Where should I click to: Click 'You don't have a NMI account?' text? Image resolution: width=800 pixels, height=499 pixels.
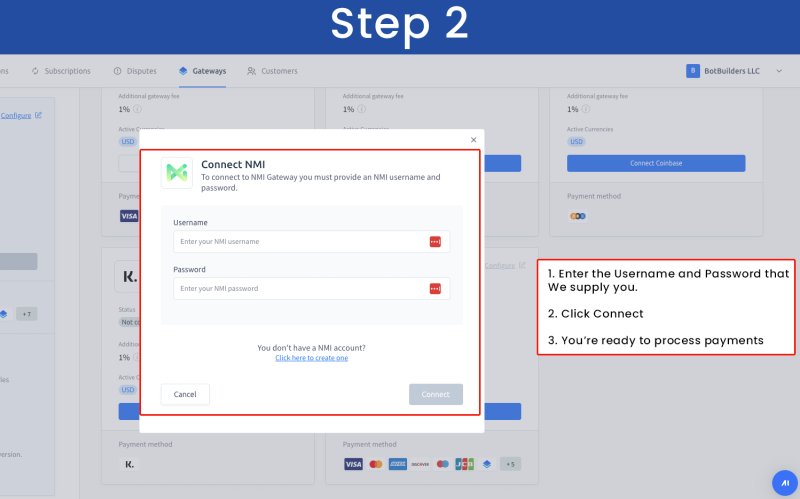(x=311, y=348)
